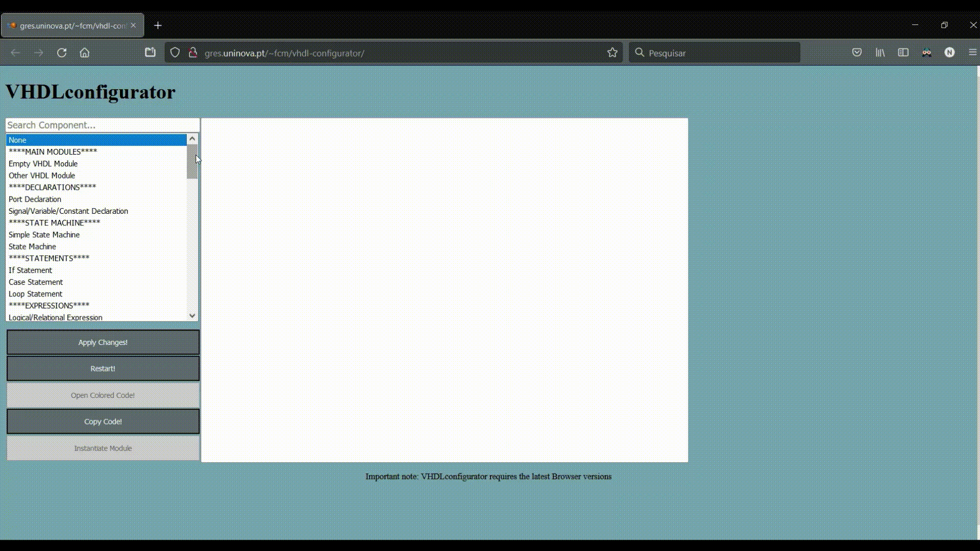Open the account avatar N icon
980x551 pixels.
pyautogui.click(x=949, y=53)
